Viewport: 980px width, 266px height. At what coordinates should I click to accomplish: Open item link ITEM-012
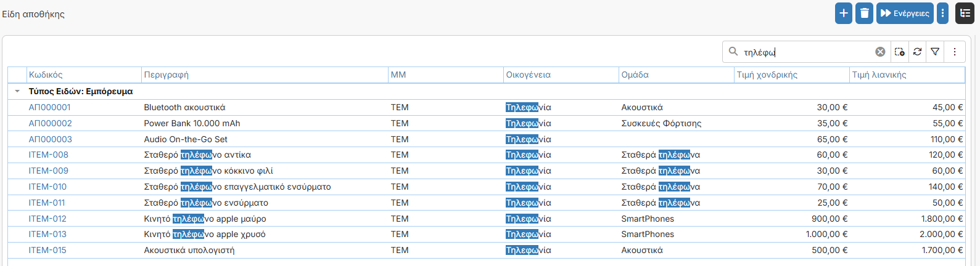click(47, 219)
